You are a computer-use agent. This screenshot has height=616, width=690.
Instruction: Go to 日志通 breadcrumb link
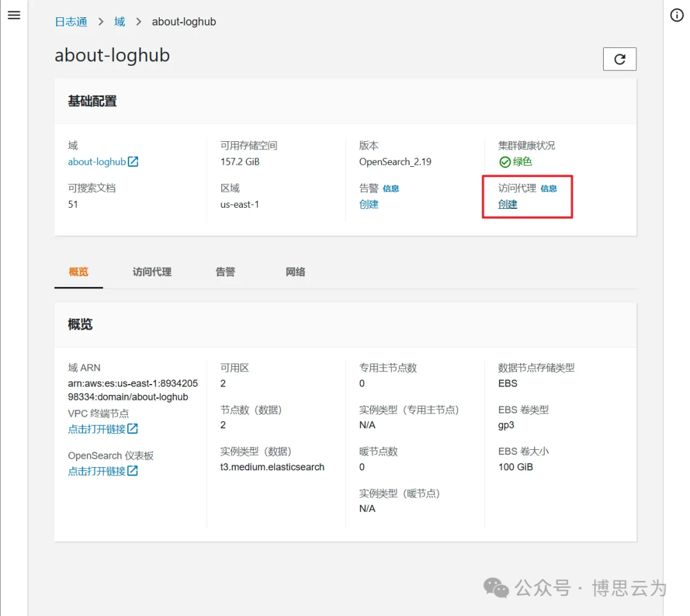pos(71,22)
